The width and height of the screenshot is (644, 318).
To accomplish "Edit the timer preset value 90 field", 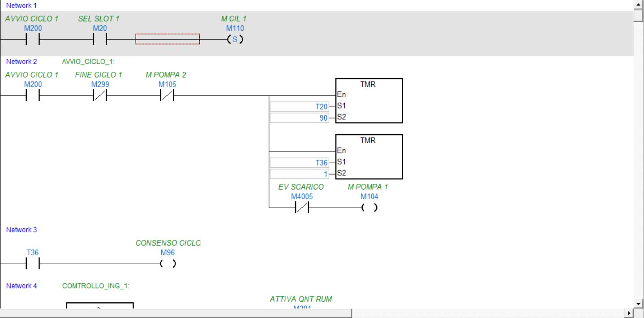I will (299, 118).
